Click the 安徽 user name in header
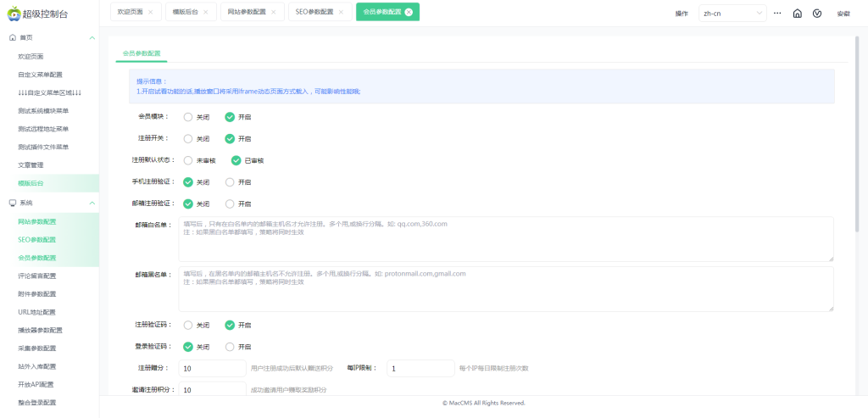Viewport: 868px width, 418px height. tap(843, 14)
